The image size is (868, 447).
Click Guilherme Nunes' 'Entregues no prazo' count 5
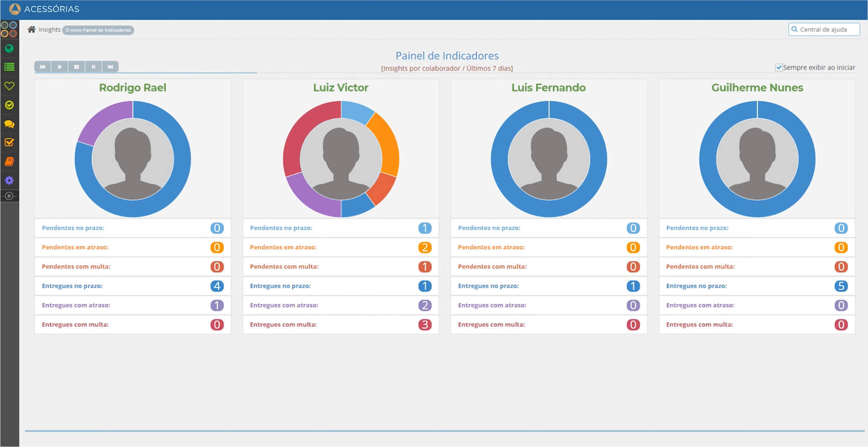pos(841,286)
